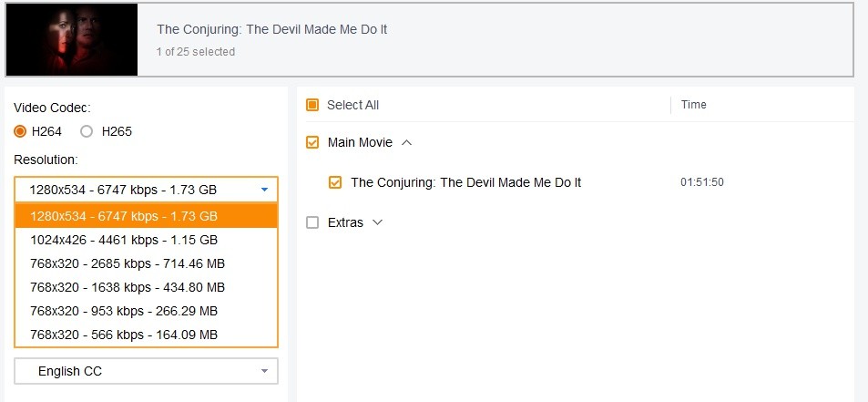Select the H264 video codec
This screenshot has height=402, width=868.
tap(21, 131)
